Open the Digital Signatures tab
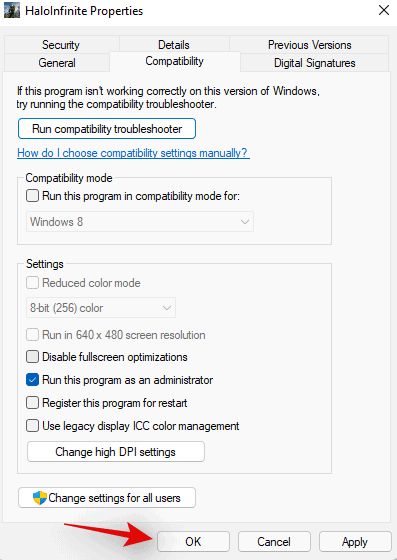Image resolution: width=397 pixels, height=560 pixels. [315, 63]
